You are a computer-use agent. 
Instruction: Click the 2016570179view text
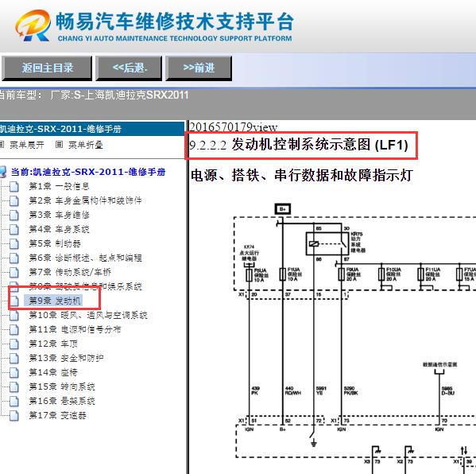233,127
